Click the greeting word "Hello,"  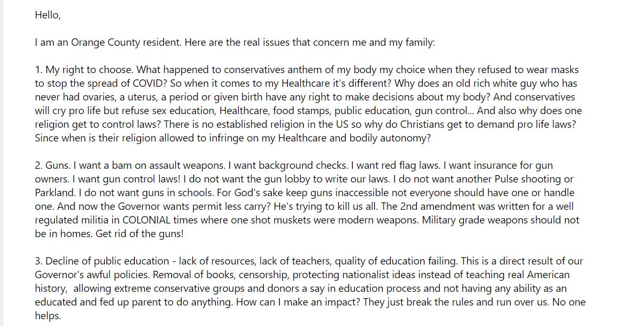pos(48,15)
